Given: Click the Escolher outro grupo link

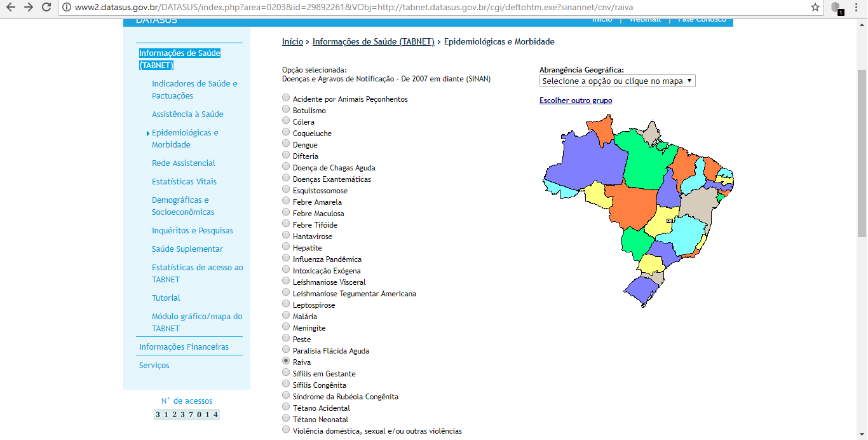Looking at the screenshot, I should [x=576, y=100].
